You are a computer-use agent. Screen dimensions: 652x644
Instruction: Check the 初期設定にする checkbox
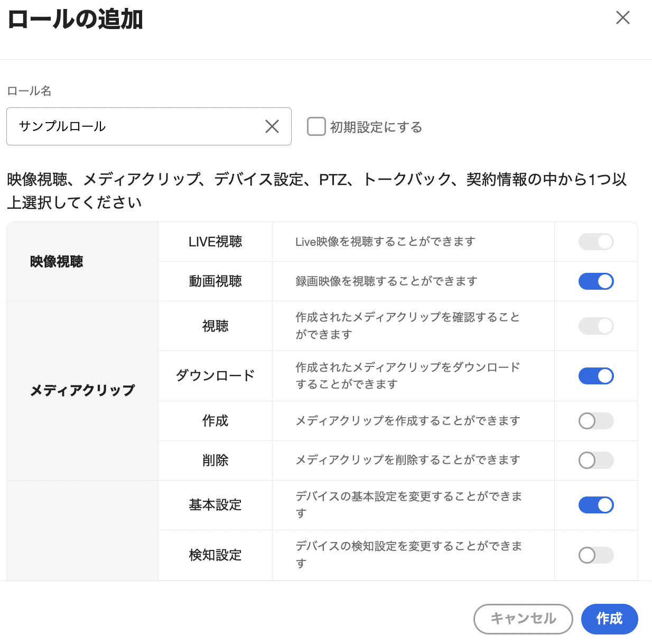[316, 126]
